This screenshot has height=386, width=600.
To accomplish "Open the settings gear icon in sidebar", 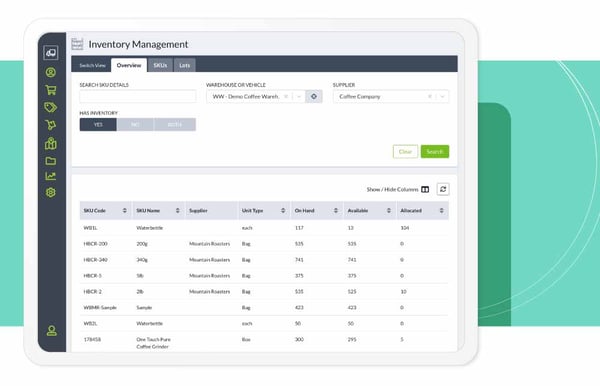I will pyautogui.click(x=51, y=192).
